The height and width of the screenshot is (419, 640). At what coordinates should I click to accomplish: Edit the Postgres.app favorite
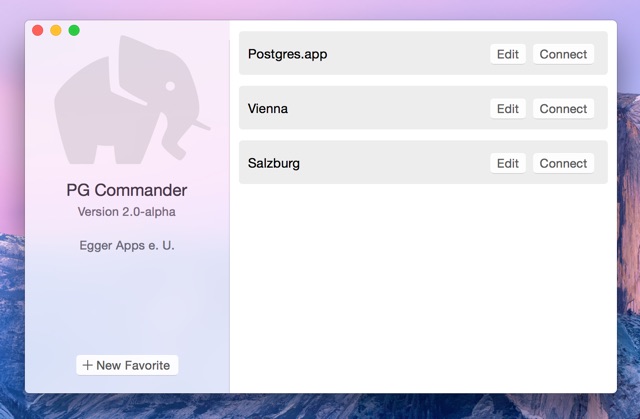(508, 54)
